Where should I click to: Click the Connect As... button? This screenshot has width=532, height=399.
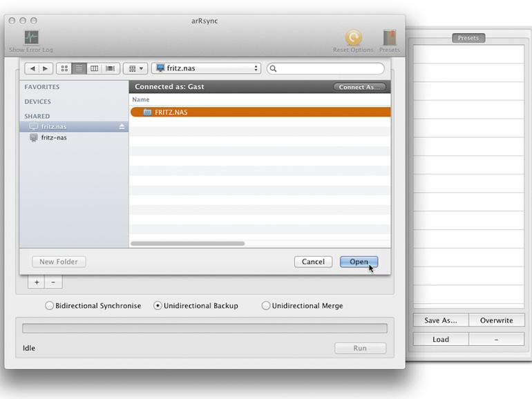point(359,87)
